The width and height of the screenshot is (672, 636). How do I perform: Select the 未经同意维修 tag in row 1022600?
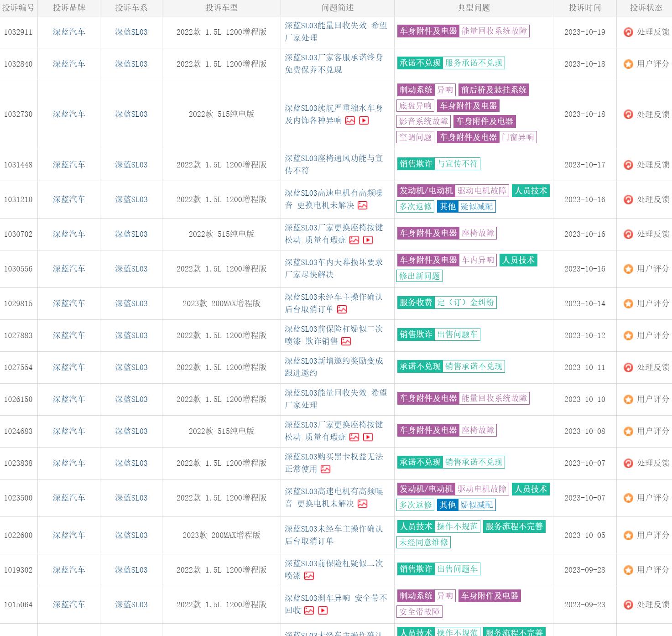[x=424, y=542]
